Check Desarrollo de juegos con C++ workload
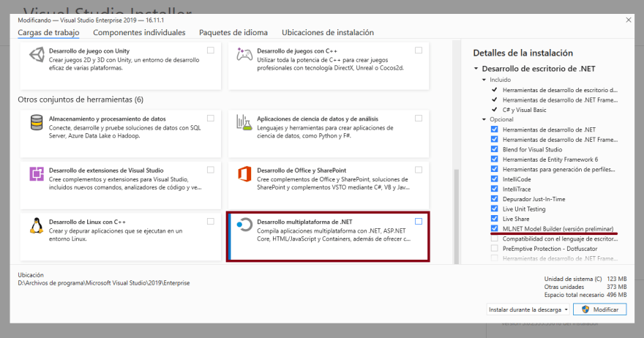Screen dimensions: 644x338 pos(419,50)
